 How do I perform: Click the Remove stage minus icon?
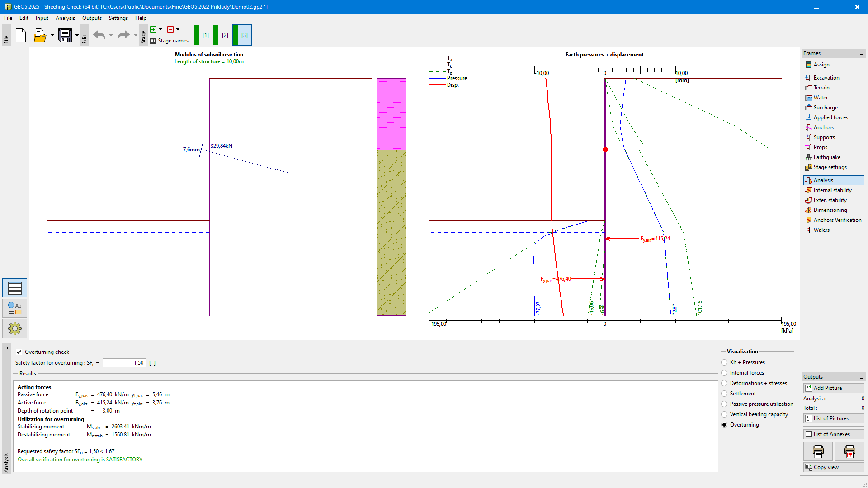click(170, 29)
